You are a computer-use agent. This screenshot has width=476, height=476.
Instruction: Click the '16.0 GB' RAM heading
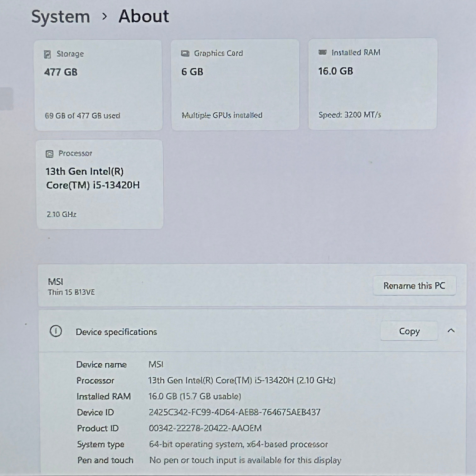click(336, 71)
